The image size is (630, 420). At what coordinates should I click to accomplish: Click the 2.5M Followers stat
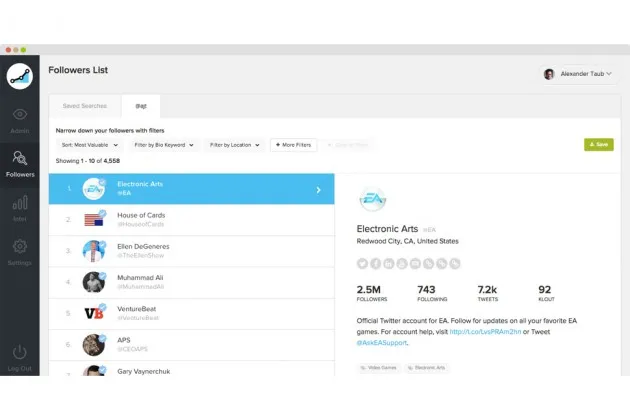point(372,293)
